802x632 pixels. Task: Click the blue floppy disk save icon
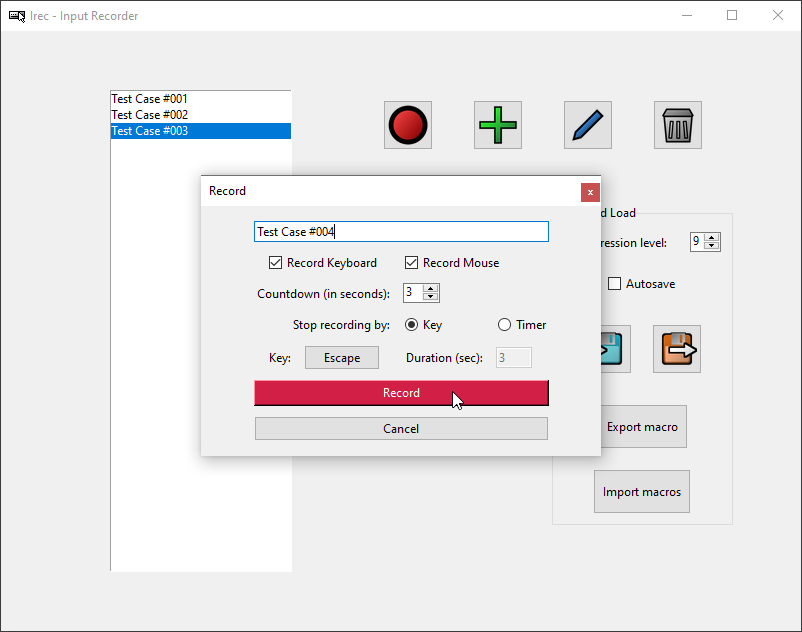coord(615,349)
